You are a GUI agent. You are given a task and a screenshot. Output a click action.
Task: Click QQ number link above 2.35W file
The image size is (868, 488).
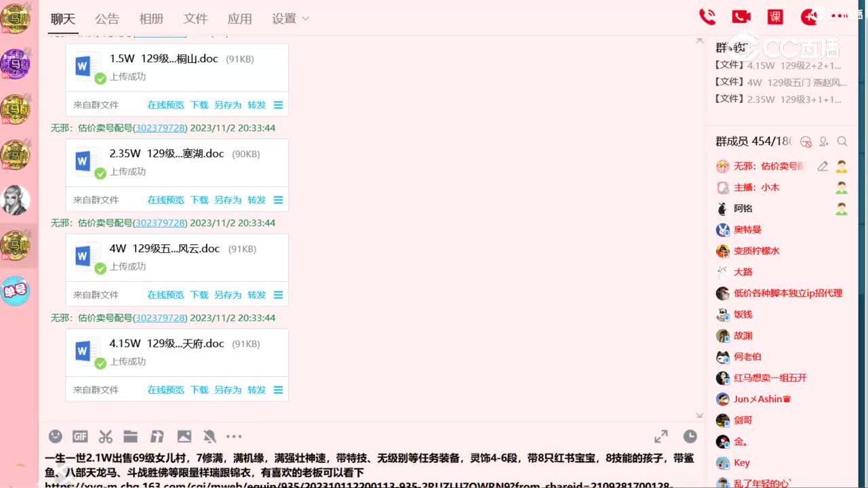pos(160,127)
